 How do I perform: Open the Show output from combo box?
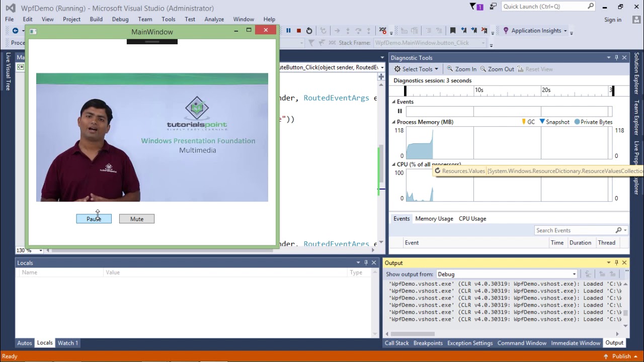point(507,274)
